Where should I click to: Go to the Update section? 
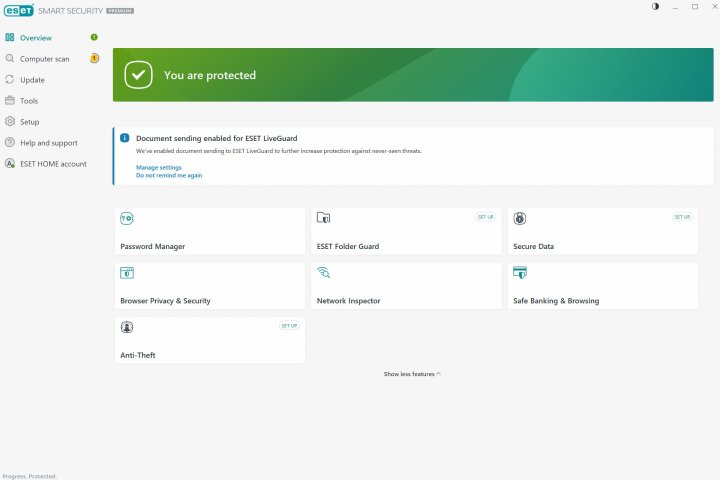click(32, 80)
